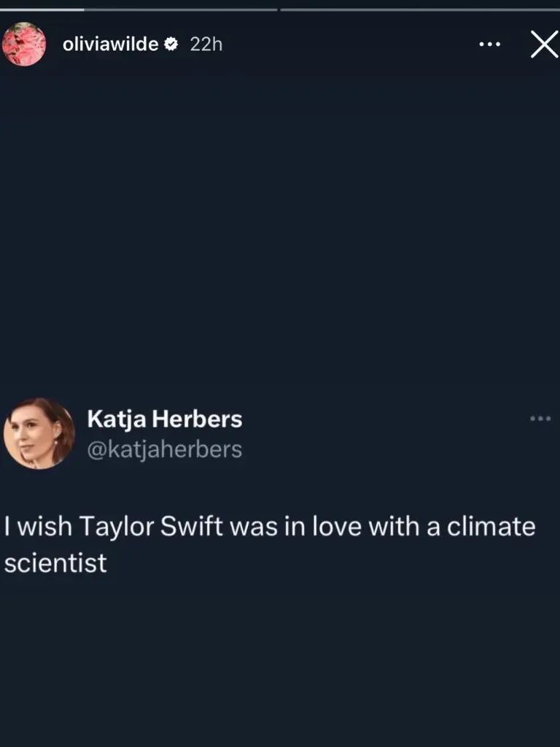
Task: Open the story more options three-dot menu
Action: [x=490, y=44]
